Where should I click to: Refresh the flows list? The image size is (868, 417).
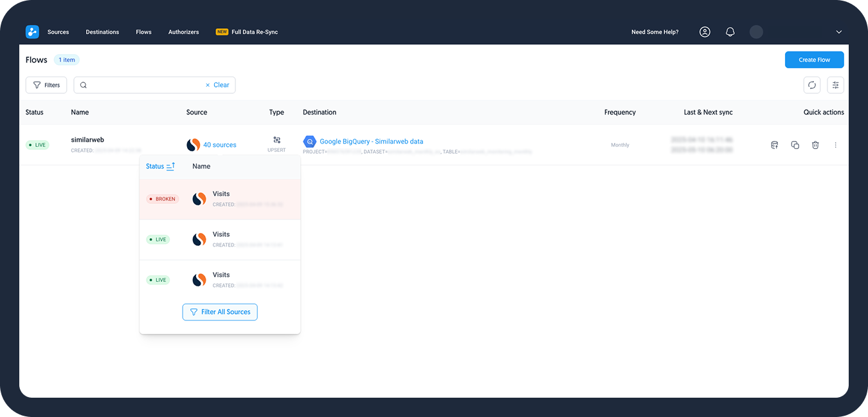pyautogui.click(x=811, y=85)
